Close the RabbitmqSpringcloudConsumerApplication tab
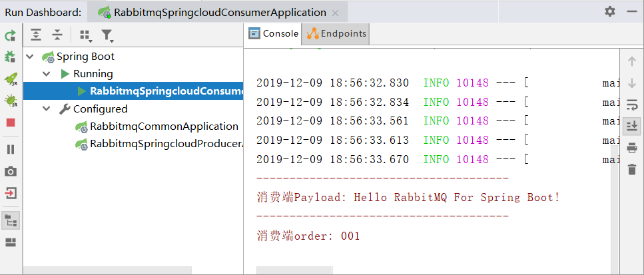This screenshot has width=644, height=275. point(335,13)
